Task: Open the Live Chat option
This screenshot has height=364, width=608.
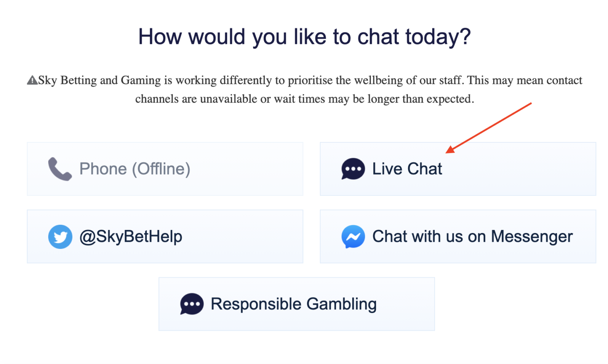Action: (458, 169)
